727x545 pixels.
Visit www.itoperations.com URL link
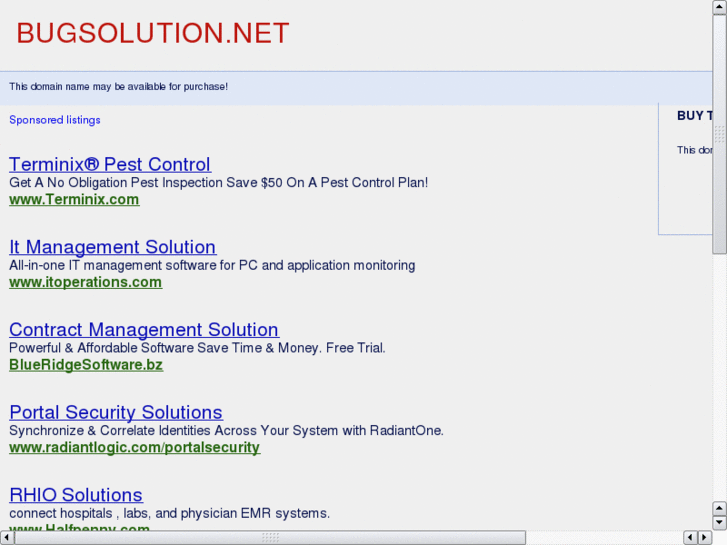point(86,282)
